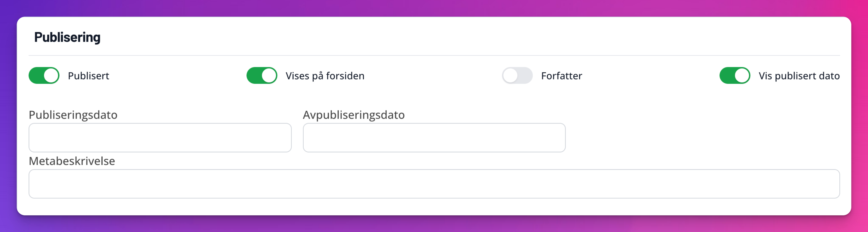Focus the Publiseringsdato input field

(x=160, y=137)
